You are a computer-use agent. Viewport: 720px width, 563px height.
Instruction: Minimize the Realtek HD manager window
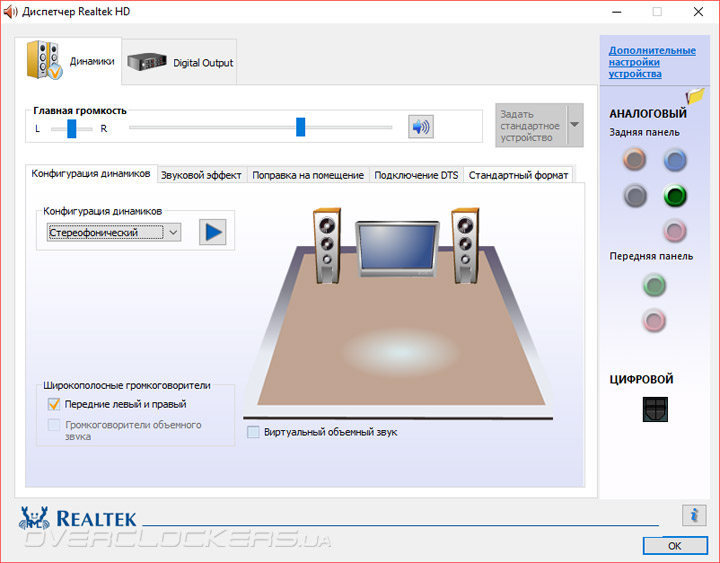pyautogui.click(x=617, y=12)
